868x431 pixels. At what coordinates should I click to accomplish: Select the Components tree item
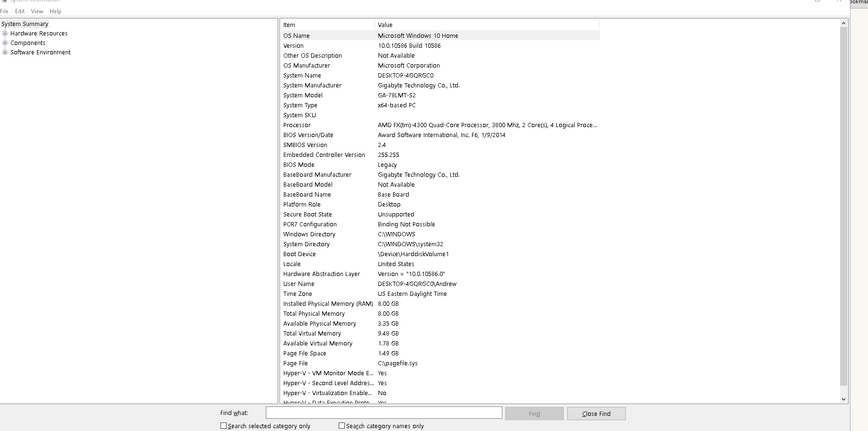[x=28, y=43]
